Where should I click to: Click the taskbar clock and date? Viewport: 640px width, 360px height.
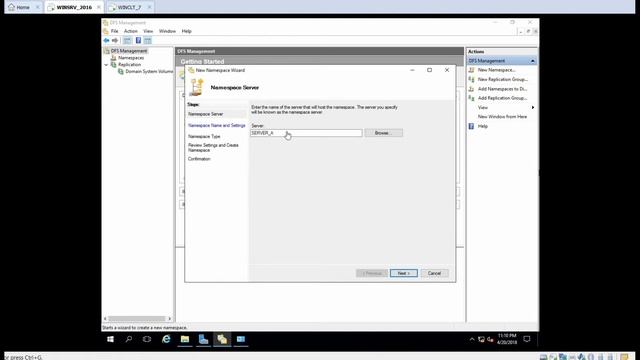(x=507, y=339)
